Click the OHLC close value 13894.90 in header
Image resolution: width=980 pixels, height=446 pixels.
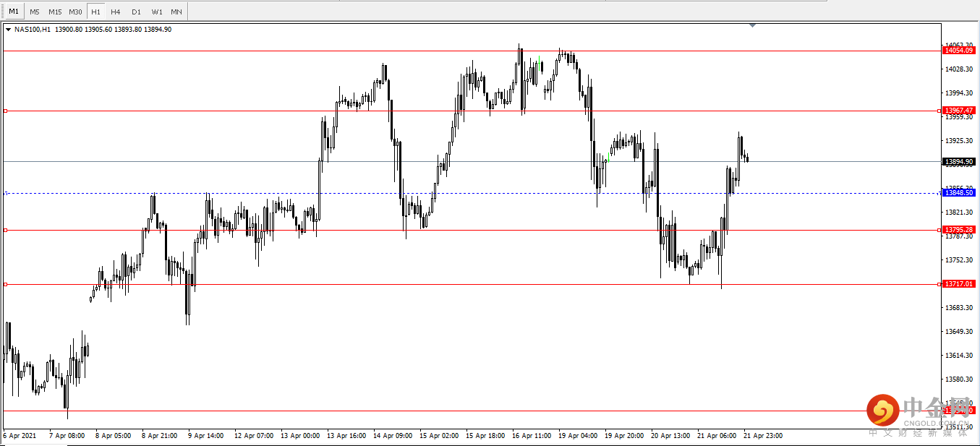tap(158, 30)
